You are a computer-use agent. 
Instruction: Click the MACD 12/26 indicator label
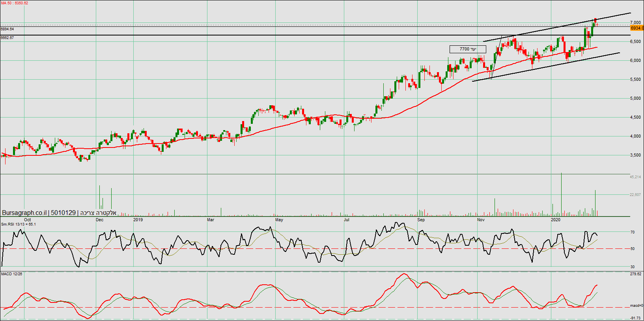click(x=12, y=274)
